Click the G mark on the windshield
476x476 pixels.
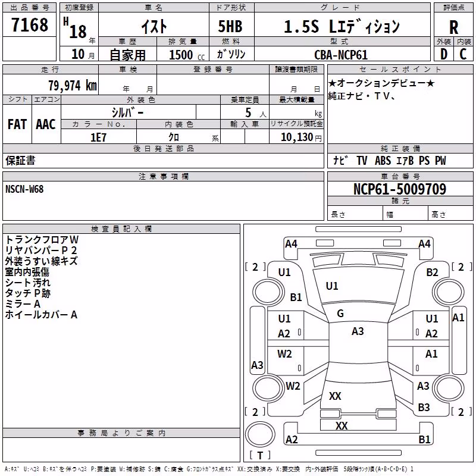click(340, 314)
